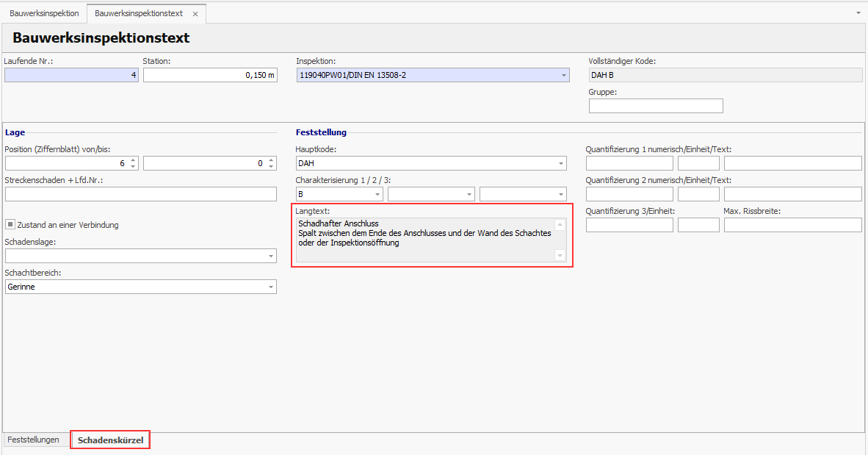The width and height of the screenshot is (868, 455).
Task: Click the Gruppe text field
Action: pos(656,106)
